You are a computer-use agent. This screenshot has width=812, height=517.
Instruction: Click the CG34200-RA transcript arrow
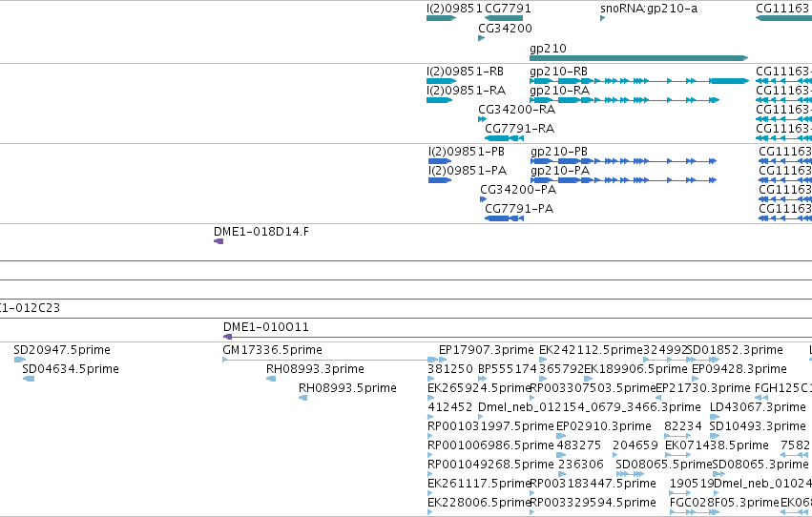(x=482, y=119)
